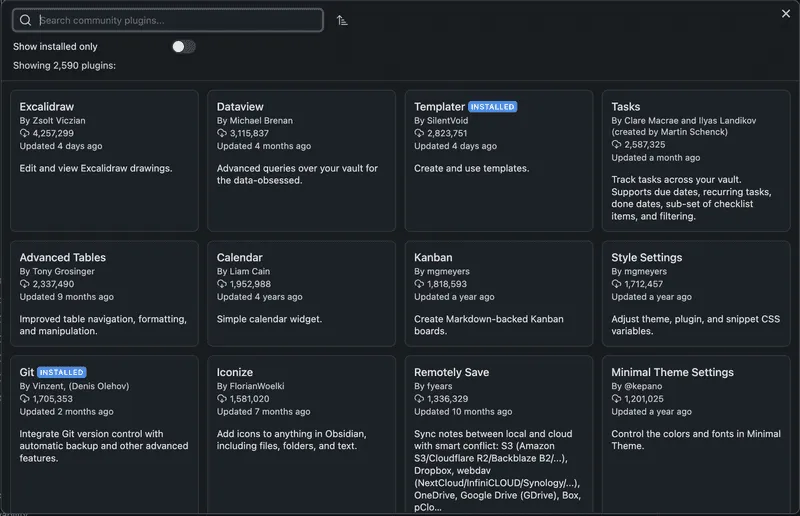Click 'Create and use templates.' description
This screenshot has width=800, height=516.
click(471, 168)
